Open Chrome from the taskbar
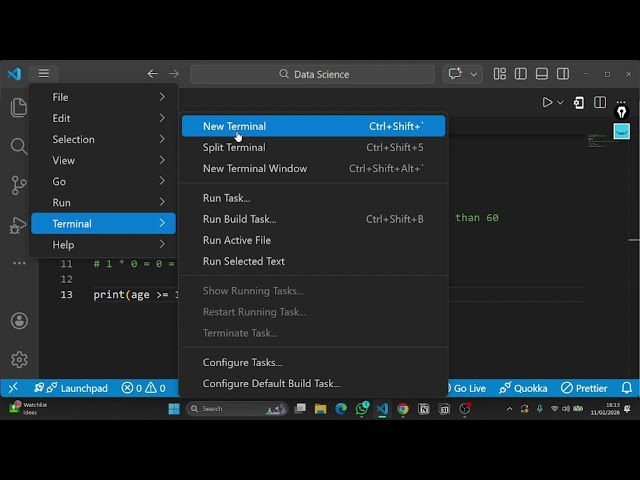The height and width of the screenshot is (480, 640). coord(402,409)
